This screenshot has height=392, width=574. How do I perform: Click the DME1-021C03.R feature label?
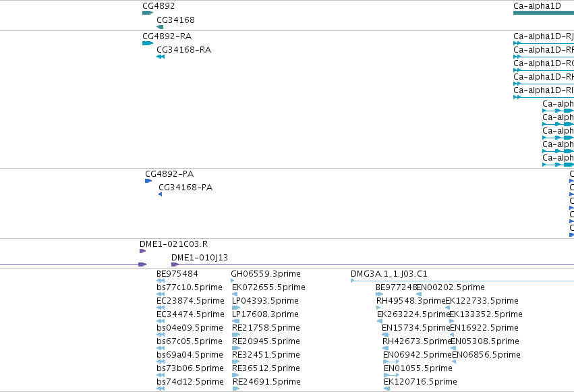[x=173, y=244]
